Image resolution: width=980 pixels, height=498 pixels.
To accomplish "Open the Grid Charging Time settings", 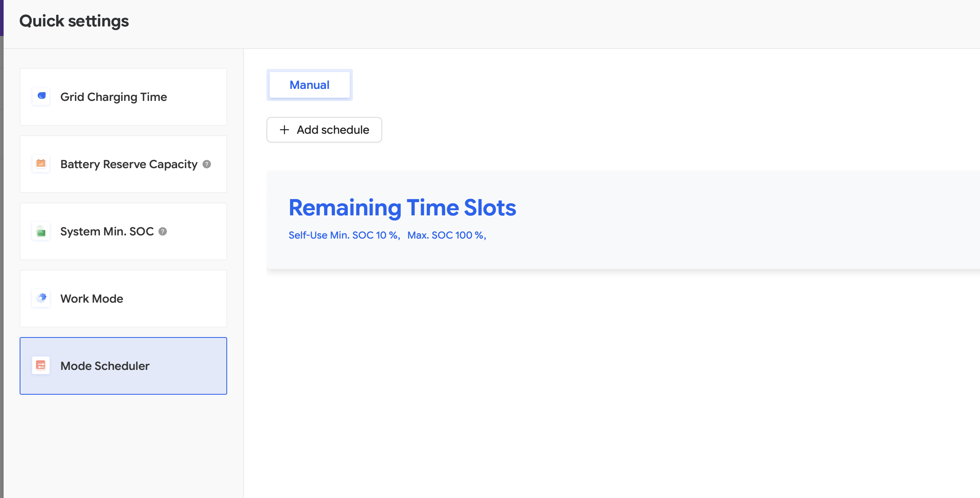I will (x=123, y=97).
